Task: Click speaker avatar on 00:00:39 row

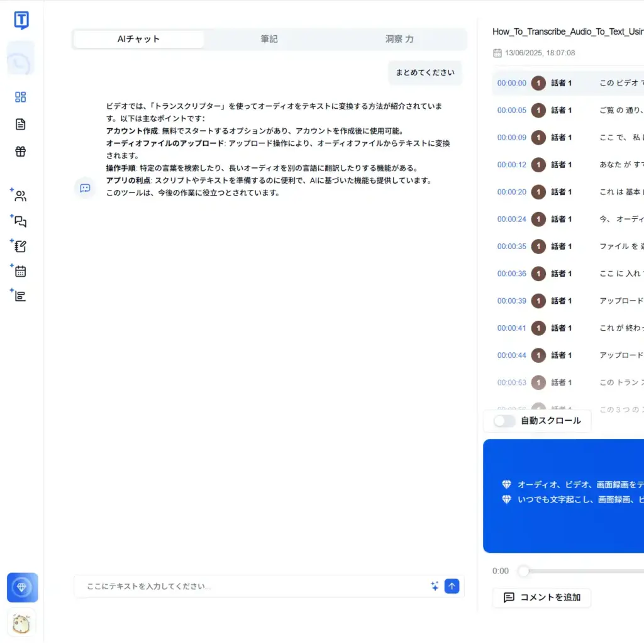Action: (x=538, y=301)
